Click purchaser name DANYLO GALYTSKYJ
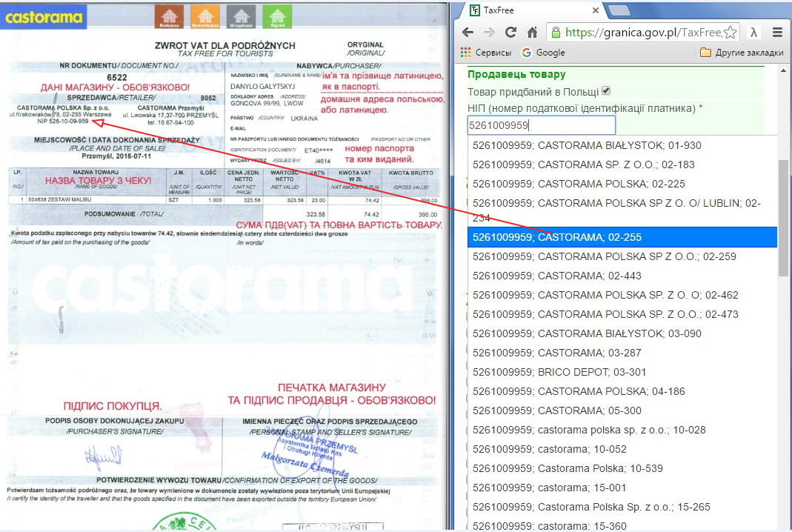792x532 pixels. click(263, 87)
